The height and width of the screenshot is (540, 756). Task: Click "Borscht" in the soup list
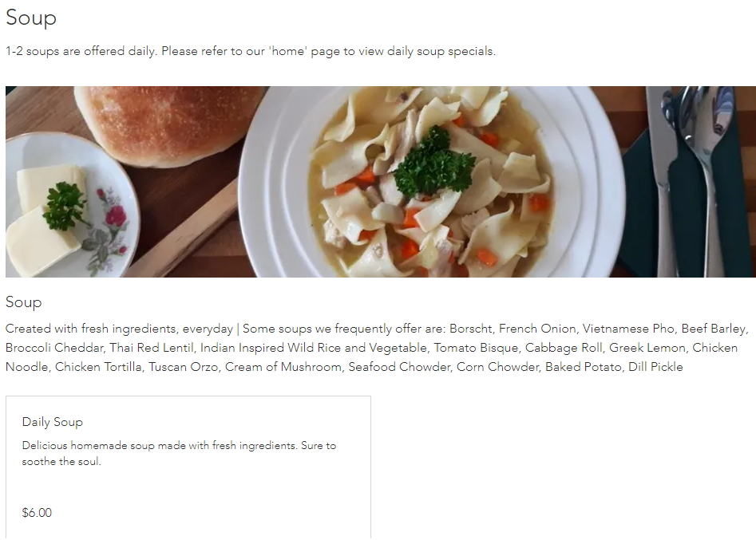click(471, 329)
